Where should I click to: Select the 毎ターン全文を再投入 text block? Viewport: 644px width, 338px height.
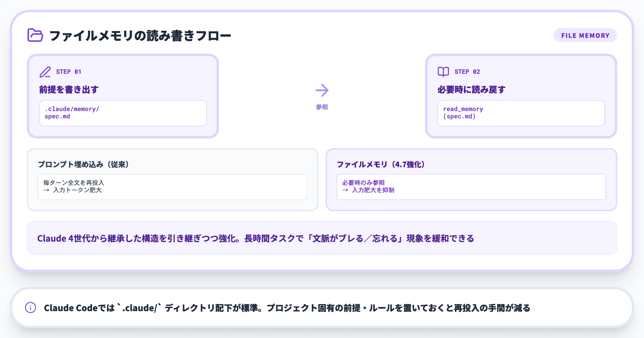coord(172,186)
